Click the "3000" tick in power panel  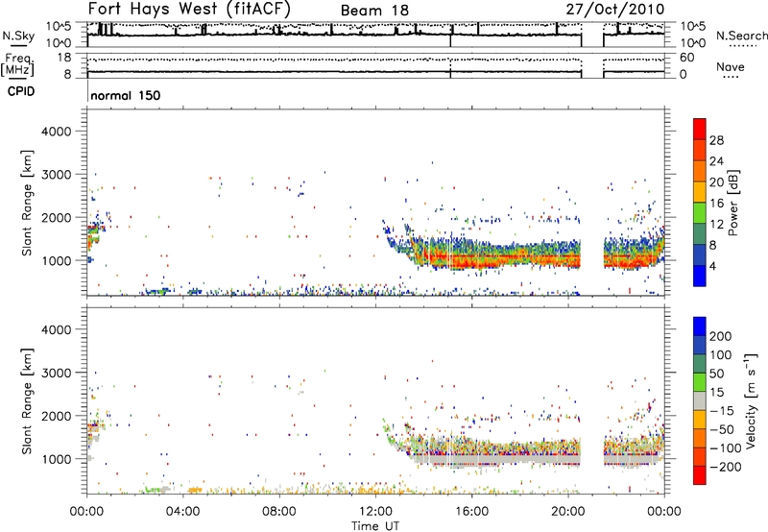57,175
